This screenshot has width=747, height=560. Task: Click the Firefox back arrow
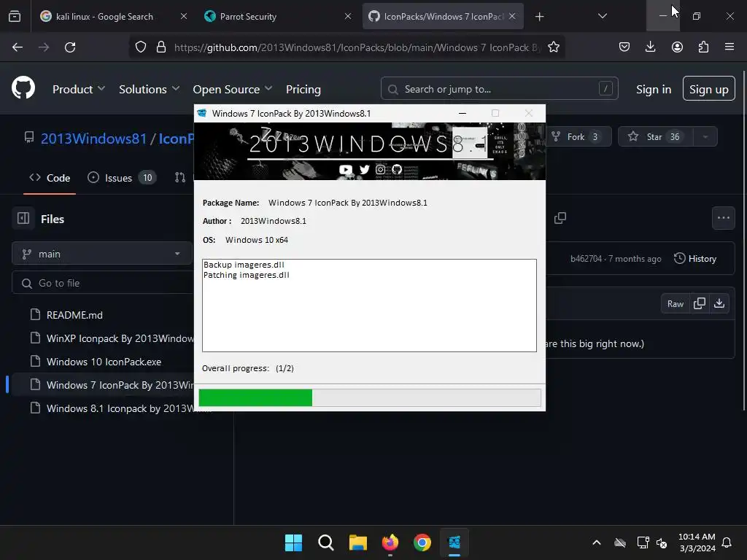18,47
